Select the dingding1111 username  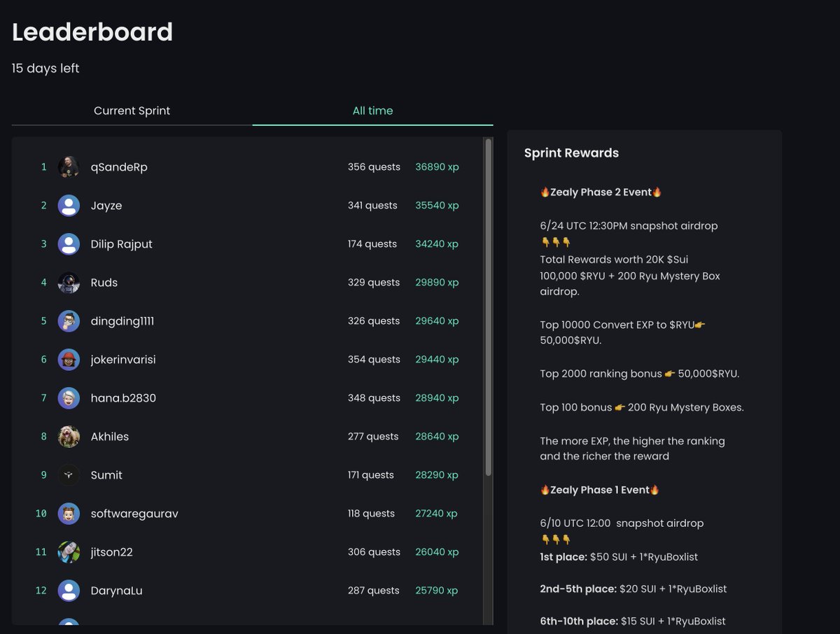click(x=122, y=321)
